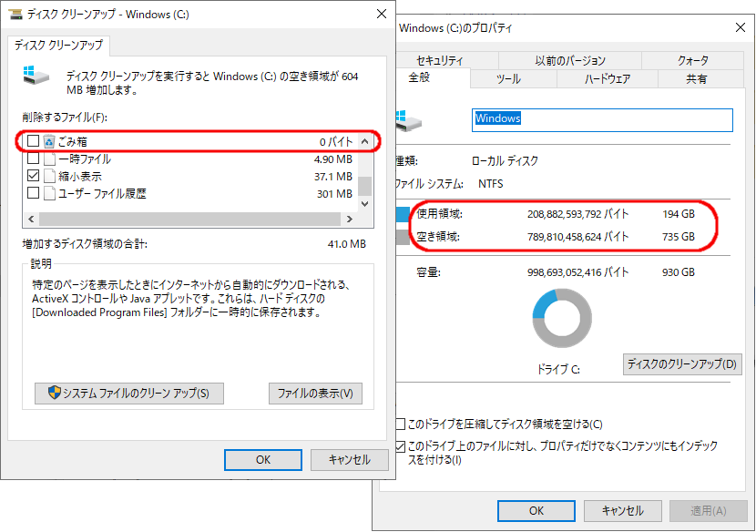Check the ごみ箱 checkbox
The image size is (756, 532).
tap(34, 141)
